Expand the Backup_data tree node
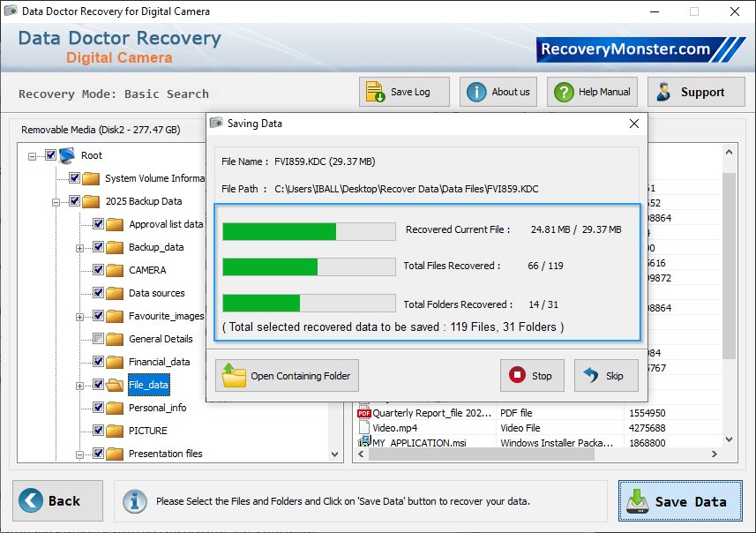This screenshot has height=533, width=756. [x=79, y=247]
